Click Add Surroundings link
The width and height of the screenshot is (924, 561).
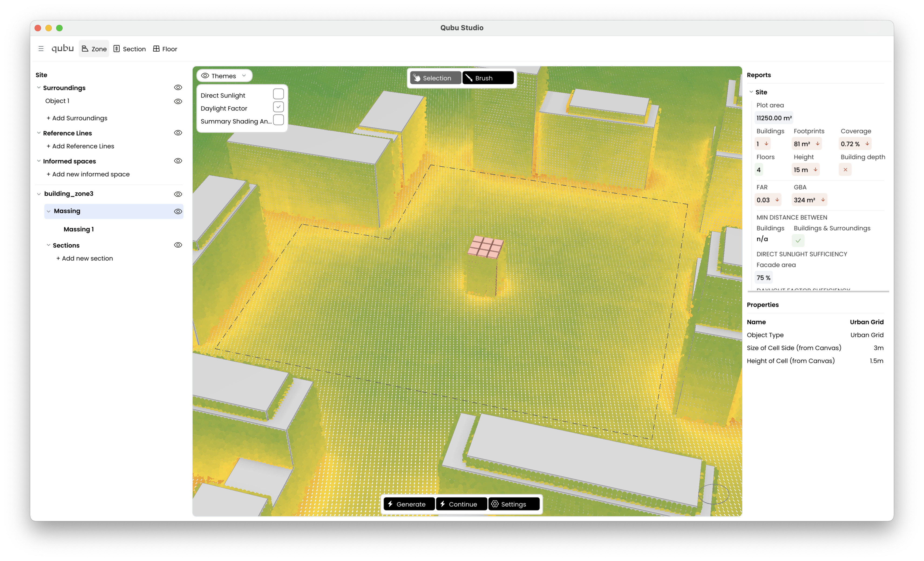tap(77, 118)
